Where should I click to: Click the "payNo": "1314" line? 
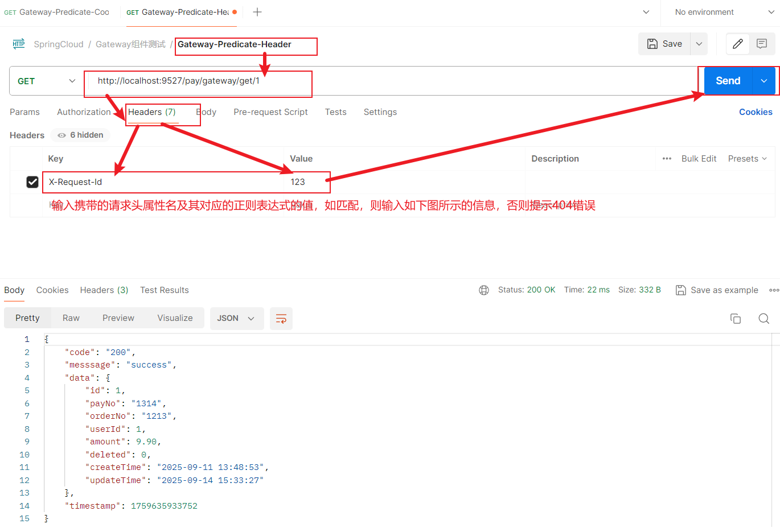[x=126, y=403]
